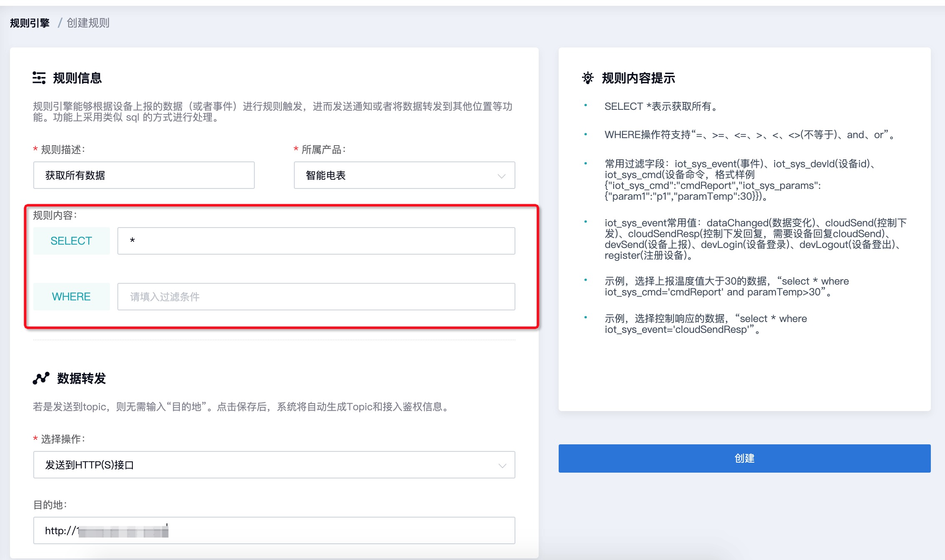Click the cloudSendResp example hint text
The image size is (945, 560).
706,324
